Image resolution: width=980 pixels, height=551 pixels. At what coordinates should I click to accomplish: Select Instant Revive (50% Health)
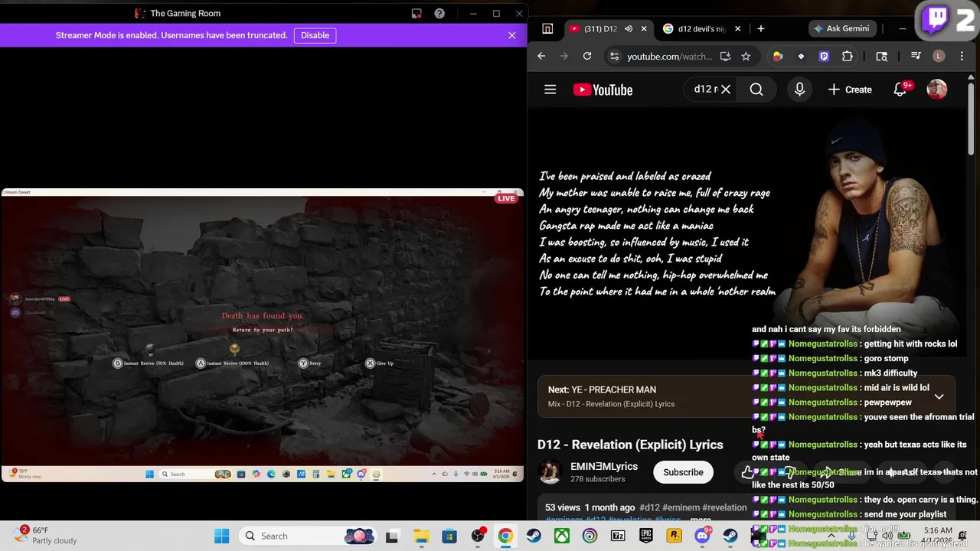(x=149, y=363)
